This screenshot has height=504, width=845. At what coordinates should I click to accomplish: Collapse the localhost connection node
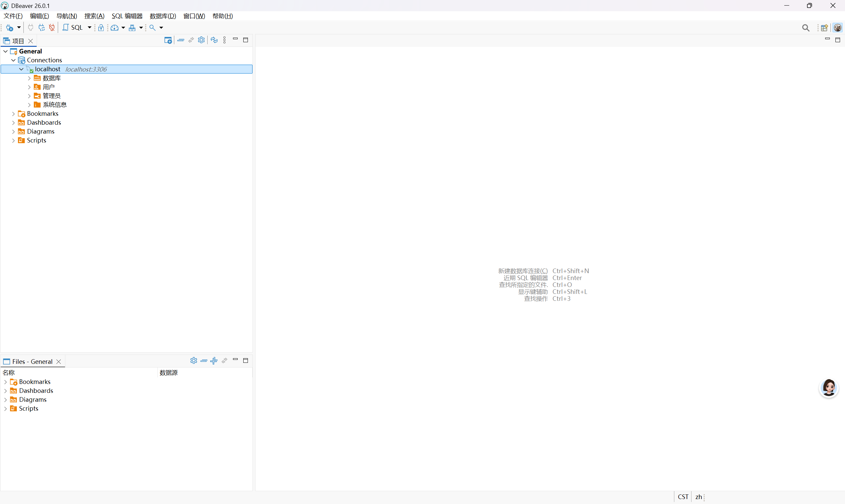pyautogui.click(x=21, y=69)
